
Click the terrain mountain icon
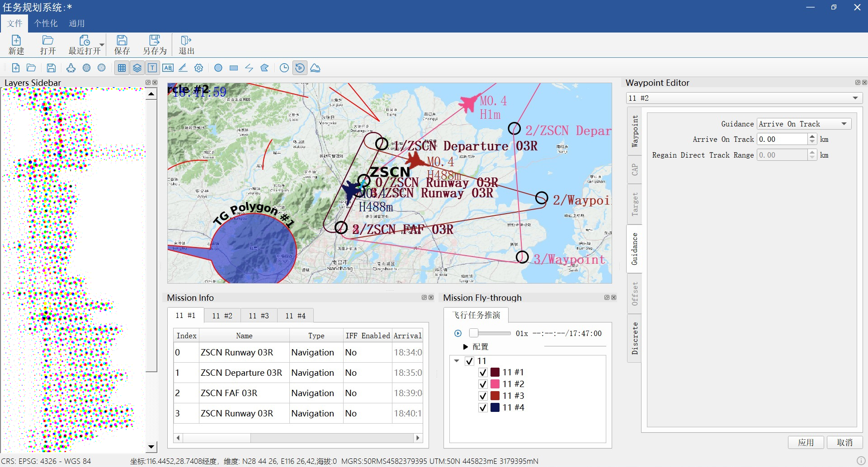(315, 68)
